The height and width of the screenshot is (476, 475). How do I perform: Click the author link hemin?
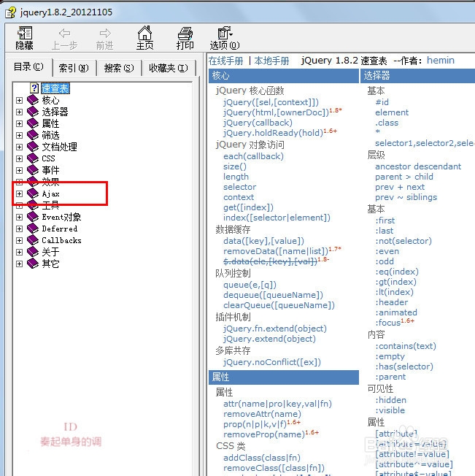click(441, 60)
